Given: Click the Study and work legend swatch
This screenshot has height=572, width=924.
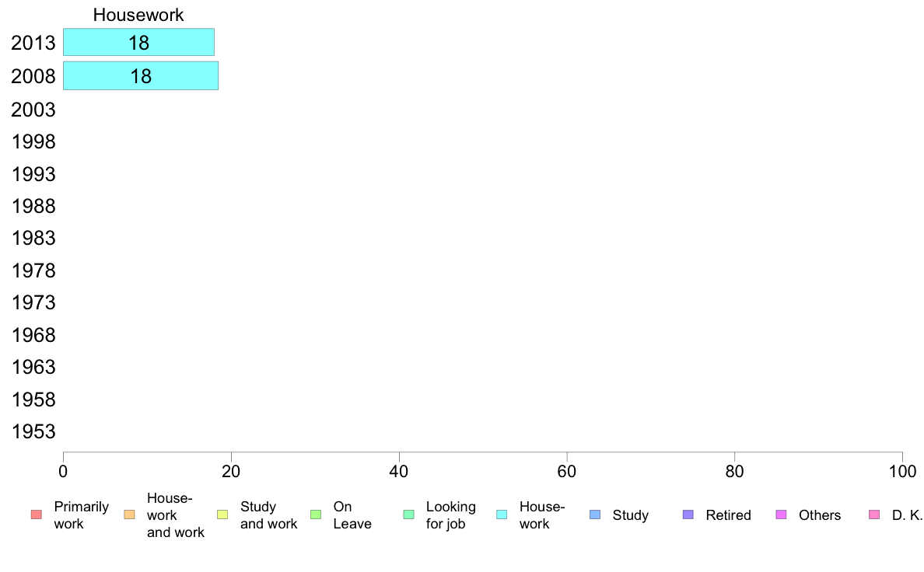Looking at the screenshot, I should [222, 514].
